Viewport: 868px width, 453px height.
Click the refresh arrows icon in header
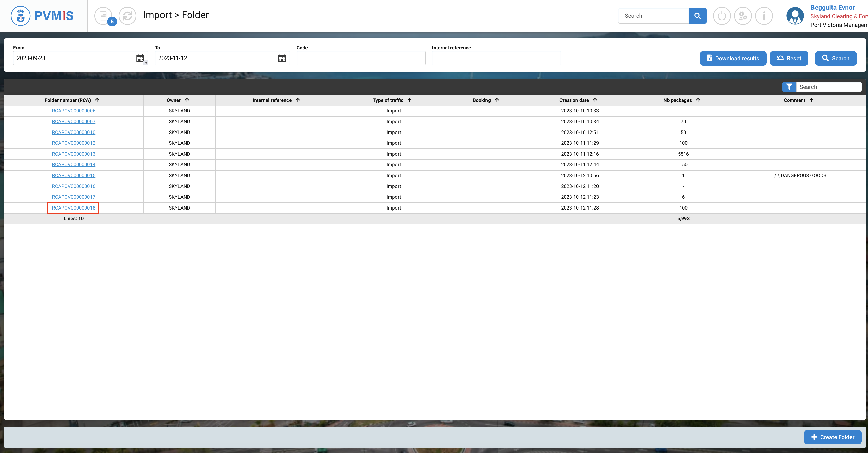pos(127,16)
